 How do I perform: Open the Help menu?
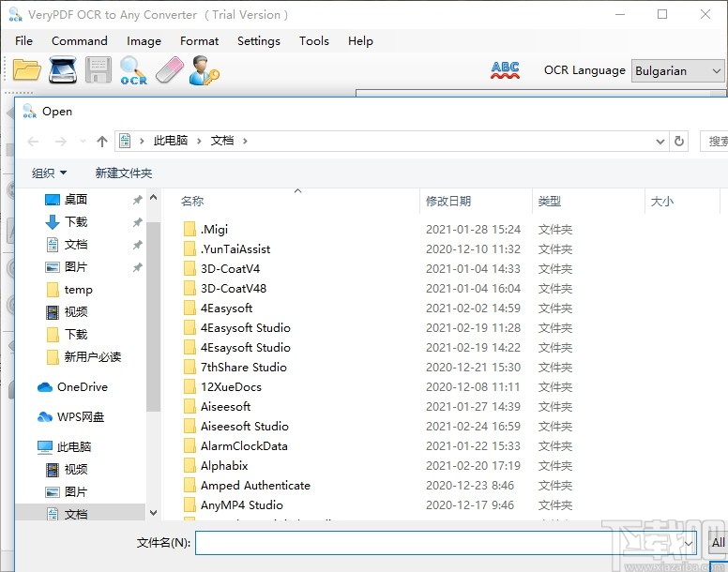(x=360, y=41)
